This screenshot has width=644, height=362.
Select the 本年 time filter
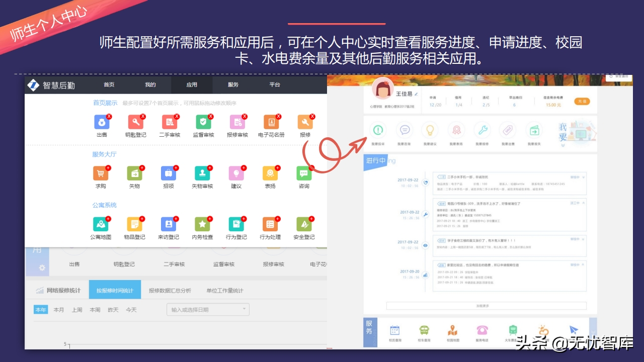click(41, 310)
